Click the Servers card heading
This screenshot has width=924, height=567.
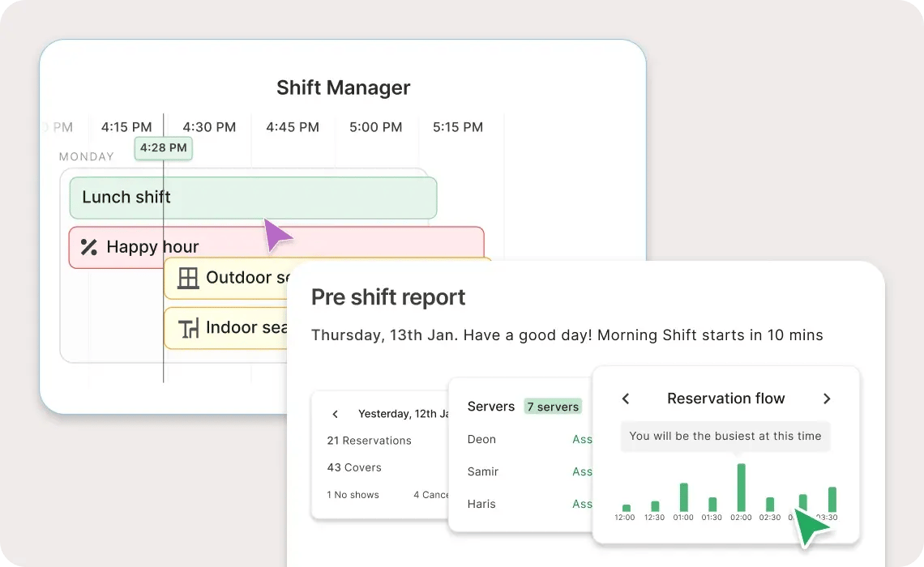(491, 407)
